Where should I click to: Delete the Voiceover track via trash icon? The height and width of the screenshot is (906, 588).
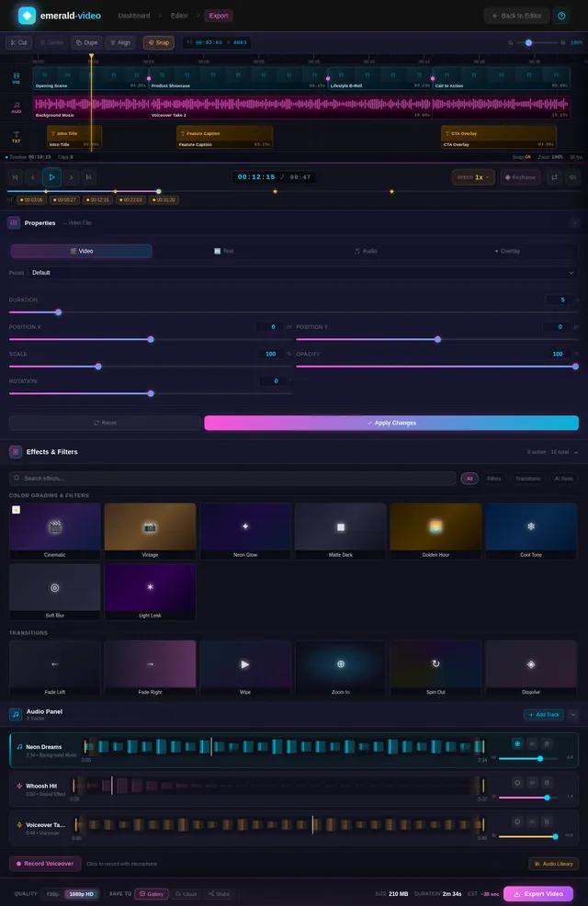click(547, 821)
